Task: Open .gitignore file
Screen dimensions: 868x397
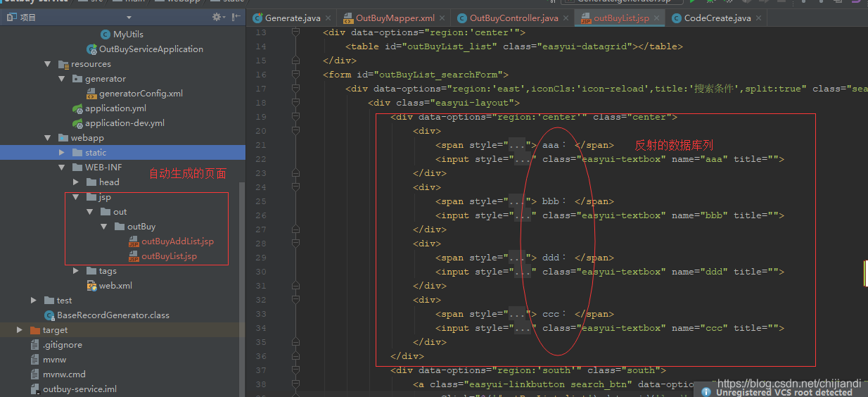Action: (x=63, y=345)
